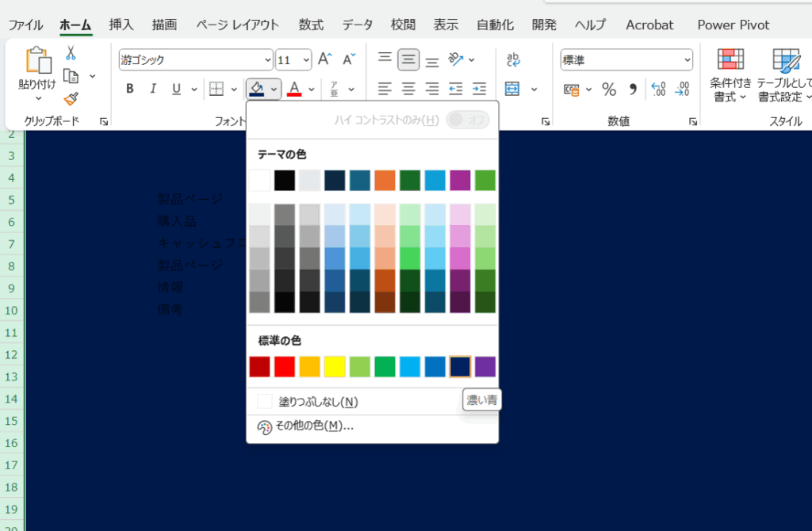Click the Paste clipboard icon

tap(37, 63)
